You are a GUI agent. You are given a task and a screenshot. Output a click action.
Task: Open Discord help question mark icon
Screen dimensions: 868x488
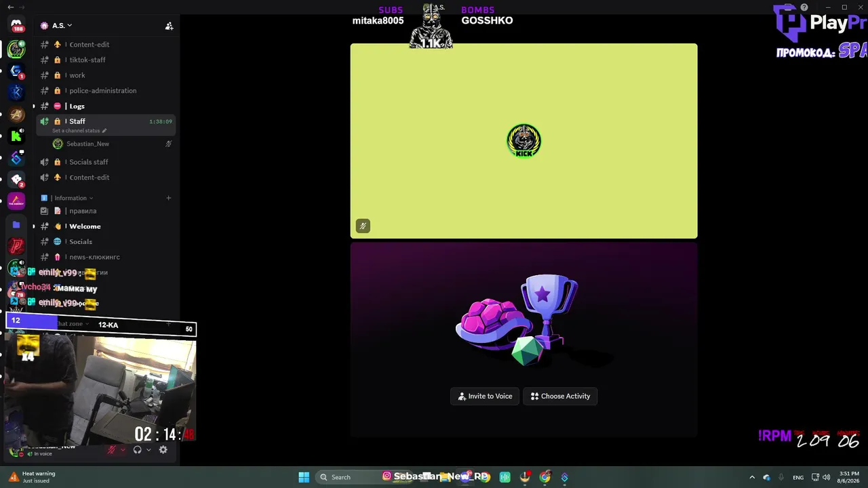pos(804,7)
